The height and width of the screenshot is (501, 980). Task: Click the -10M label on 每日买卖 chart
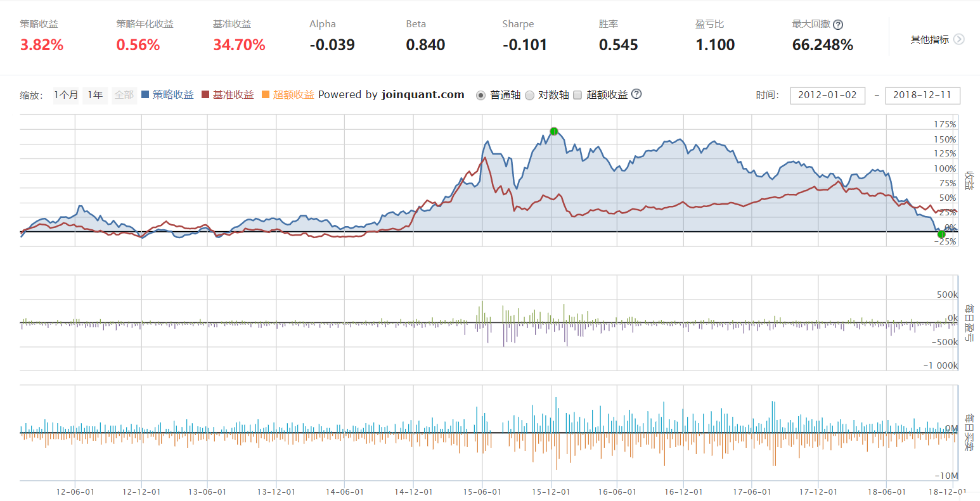coord(946,476)
